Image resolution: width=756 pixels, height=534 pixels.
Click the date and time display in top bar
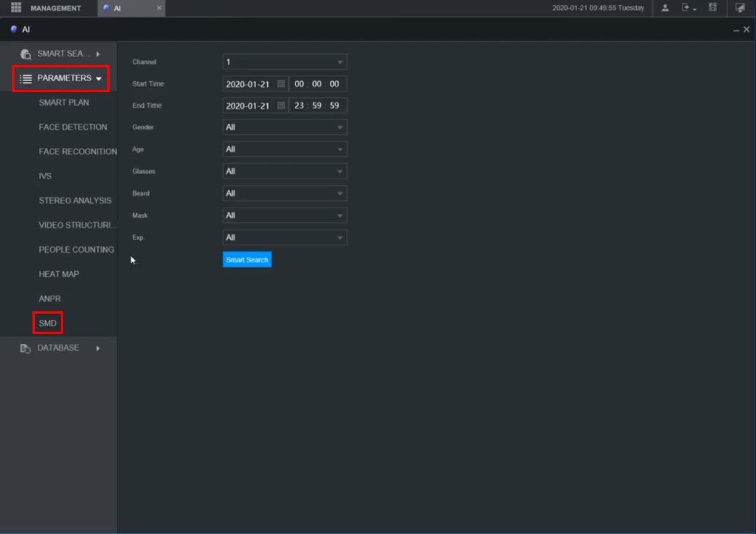(x=598, y=8)
